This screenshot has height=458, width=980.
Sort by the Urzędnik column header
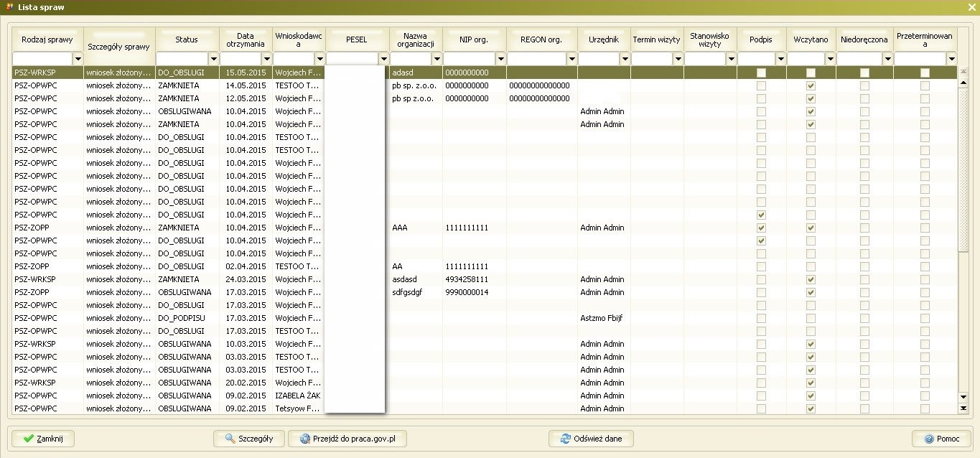(604, 39)
